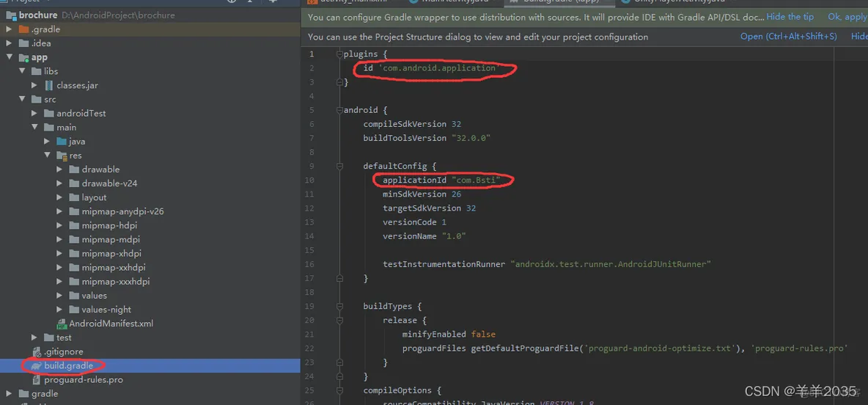Select the mipmap-xhdpi folder
The height and width of the screenshot is (405, 868).
click(x=112, y=254)
